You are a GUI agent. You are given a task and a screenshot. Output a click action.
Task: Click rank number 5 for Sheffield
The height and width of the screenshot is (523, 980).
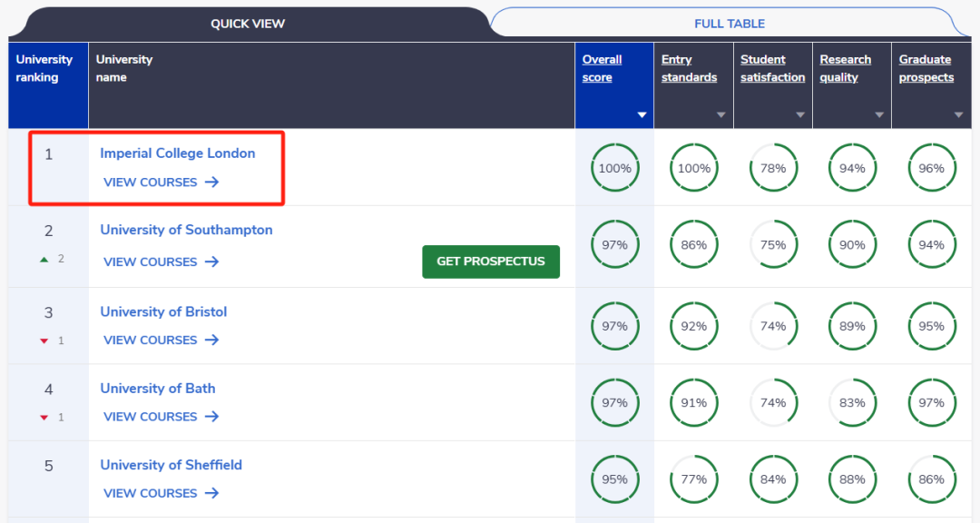[49, 466]
